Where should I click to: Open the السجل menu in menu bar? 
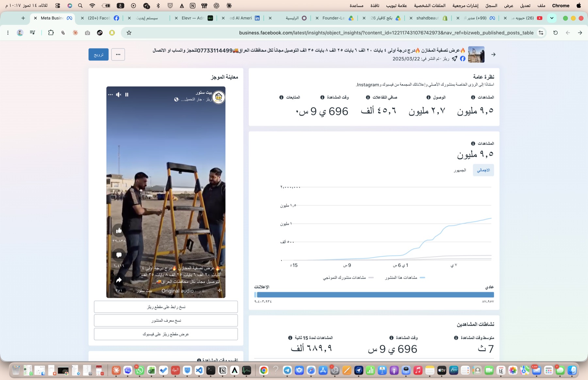[x=491, y=6]
